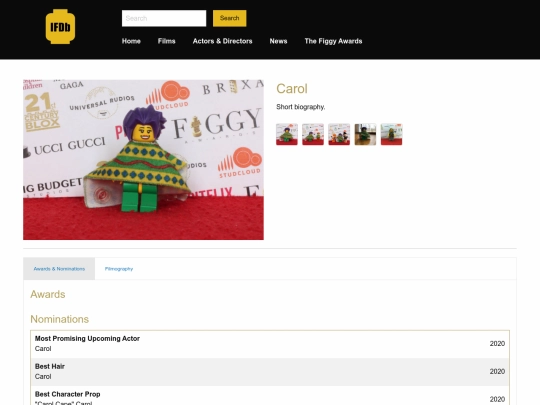Open the Best Character Prop nomination
This screenshot has width=540, height=405.
(x=270, y=396)
